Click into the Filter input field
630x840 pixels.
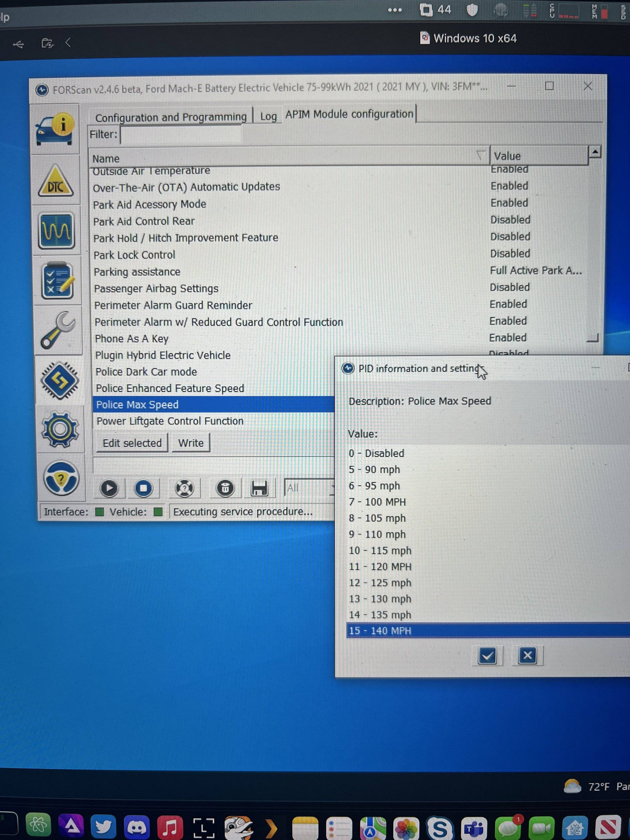click(x=181, y=134)
